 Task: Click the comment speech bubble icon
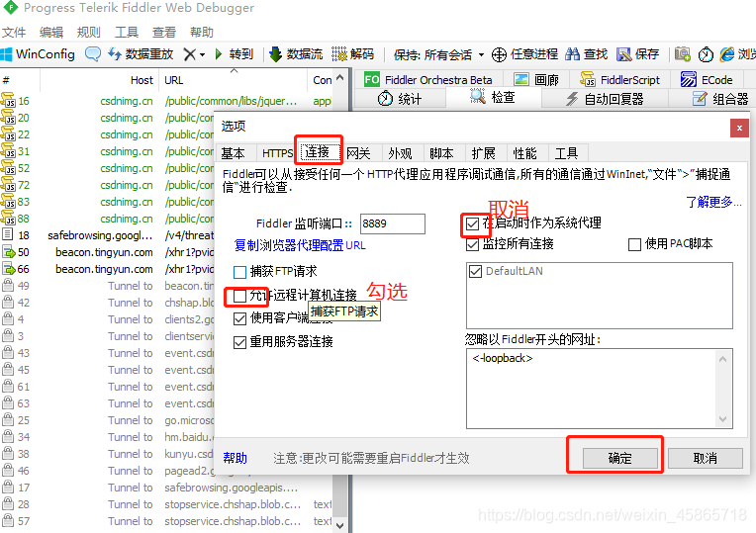tap(93, 54)
